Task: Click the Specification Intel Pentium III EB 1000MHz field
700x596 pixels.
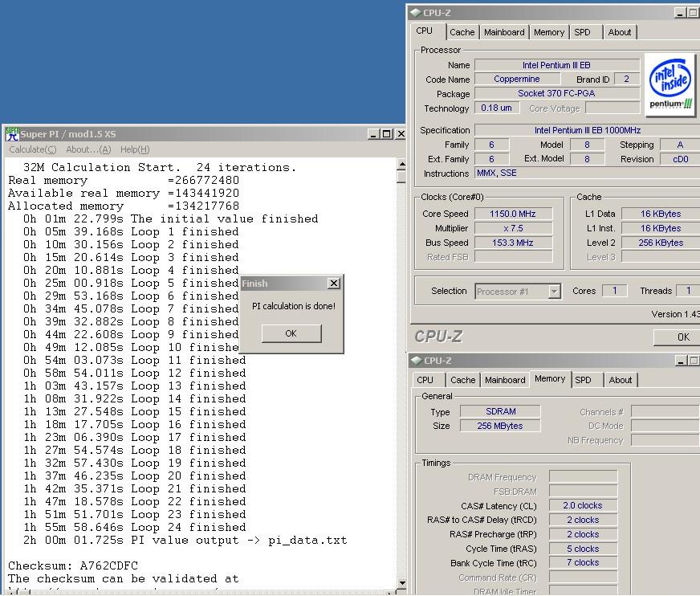Action: click(587, 130)
